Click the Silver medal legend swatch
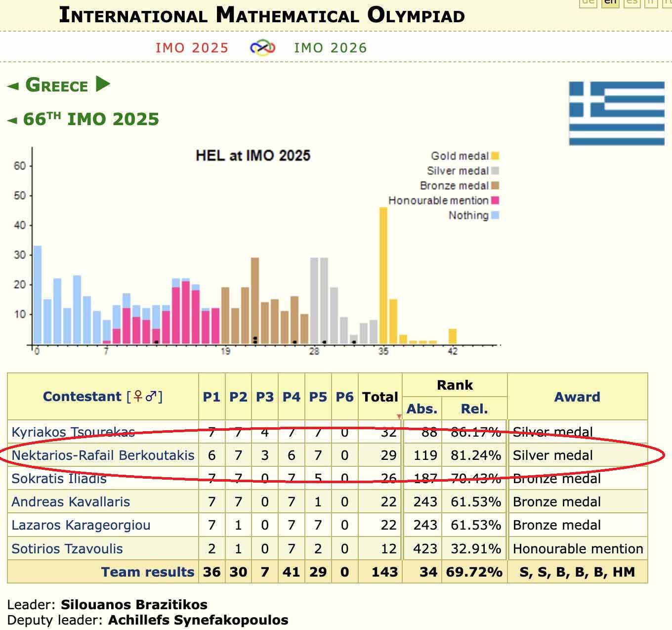The height and width of the screenshot is (630, 672). pyautogui.click(x=495, y=171)
